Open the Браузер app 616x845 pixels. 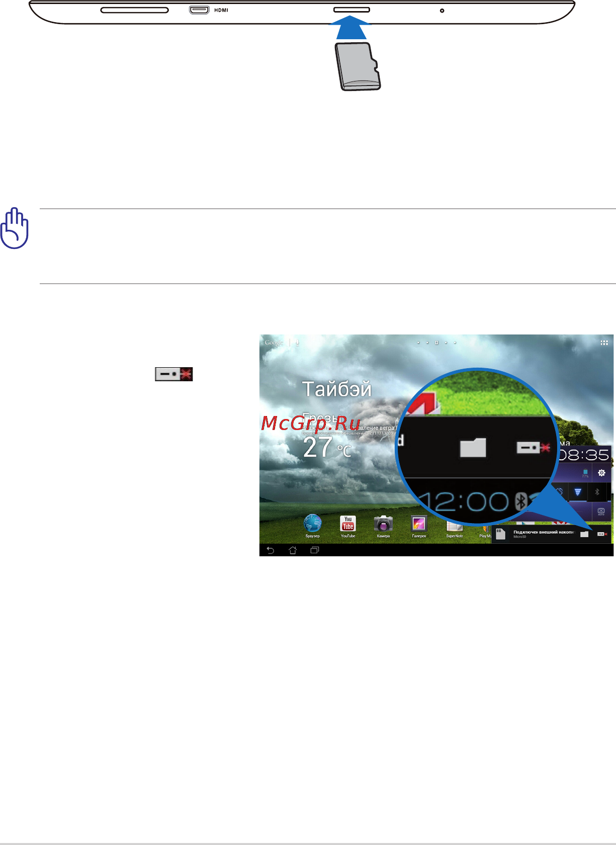pyautogui.click(x=312, y=526)
